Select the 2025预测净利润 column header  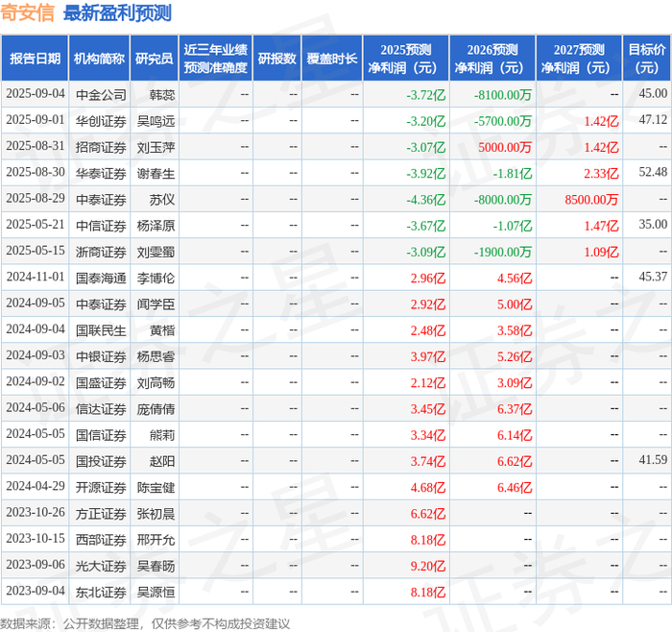click(406, 59)
